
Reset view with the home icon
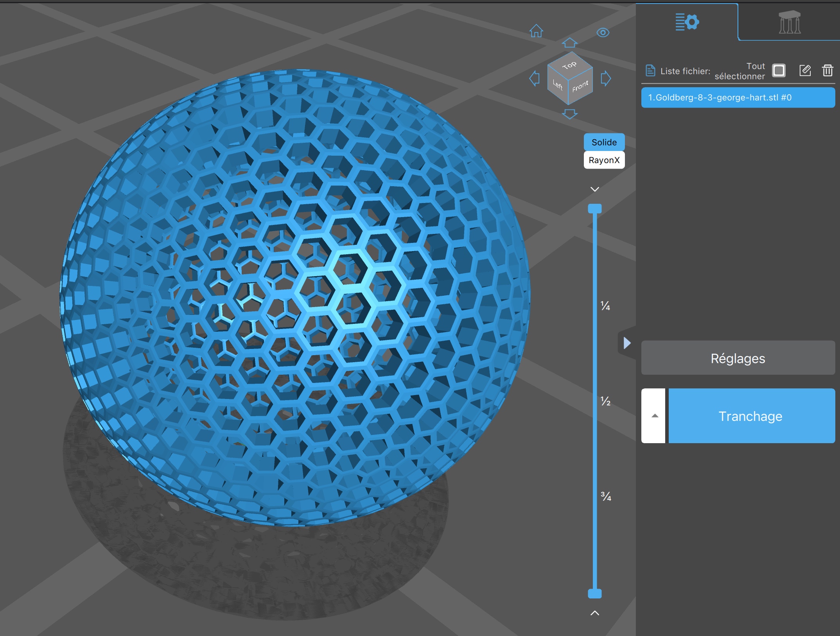click(536, 31)
